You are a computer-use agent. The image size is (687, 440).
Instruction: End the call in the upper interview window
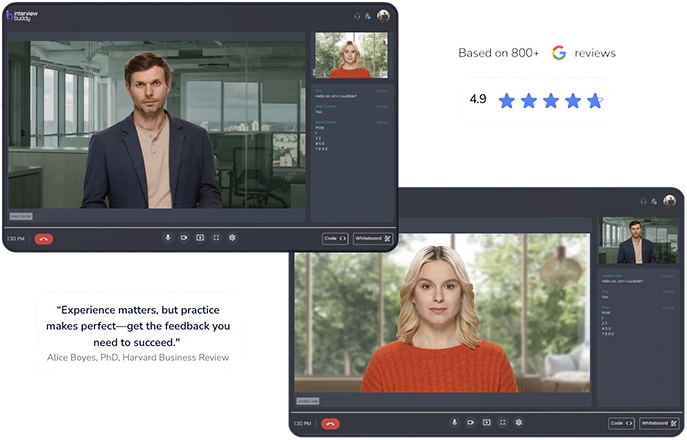click(x=43, y=238)
